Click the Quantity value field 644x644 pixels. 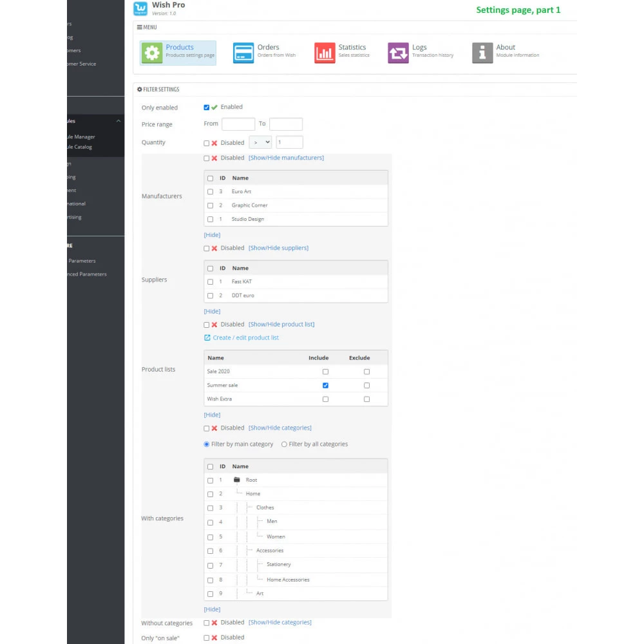(x=290, y=142)
